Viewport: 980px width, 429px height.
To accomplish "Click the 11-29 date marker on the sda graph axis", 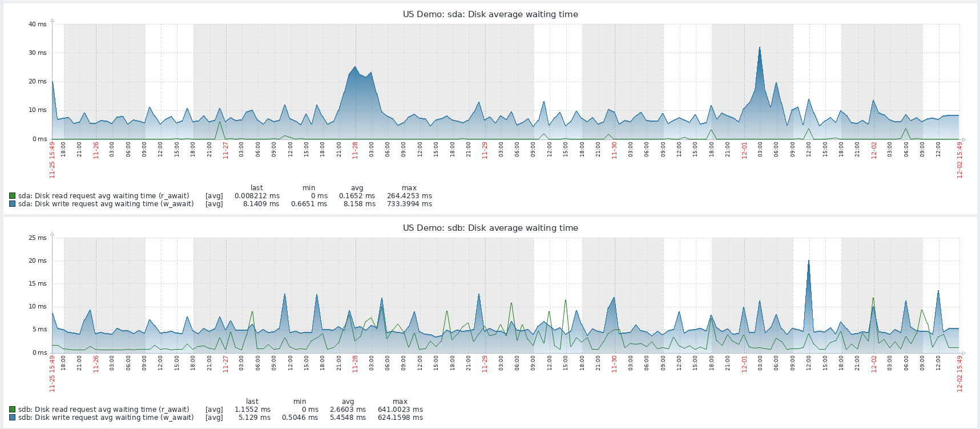I will click(x=485, y=150).
